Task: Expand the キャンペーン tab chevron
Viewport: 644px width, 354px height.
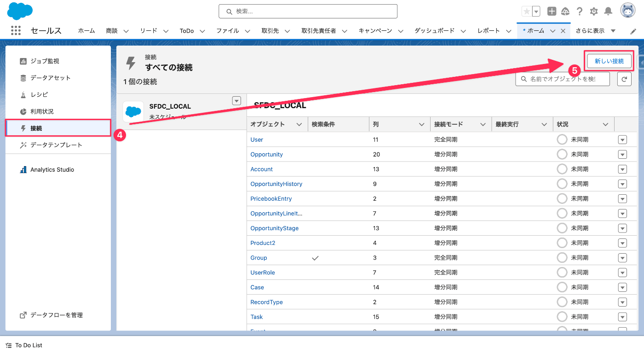Action: pyautogui.click(x=401, y=31)
